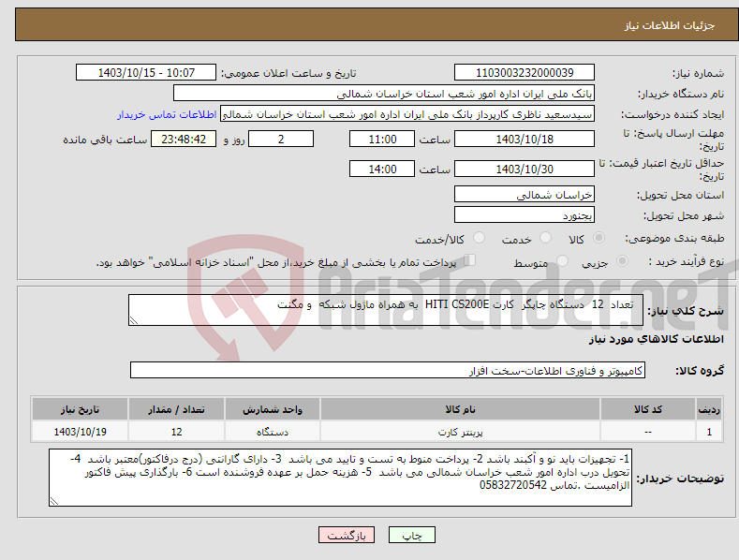Click the استان محل تحویل field خراسان شمالی

pyautogui.click(x=525, y=194)
